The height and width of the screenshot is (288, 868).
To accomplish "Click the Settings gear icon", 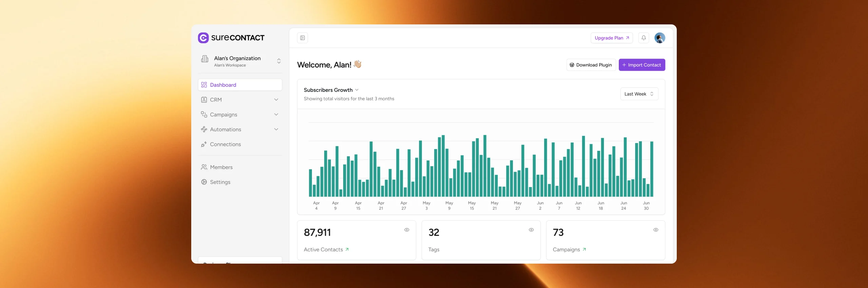I will [204, 182].
